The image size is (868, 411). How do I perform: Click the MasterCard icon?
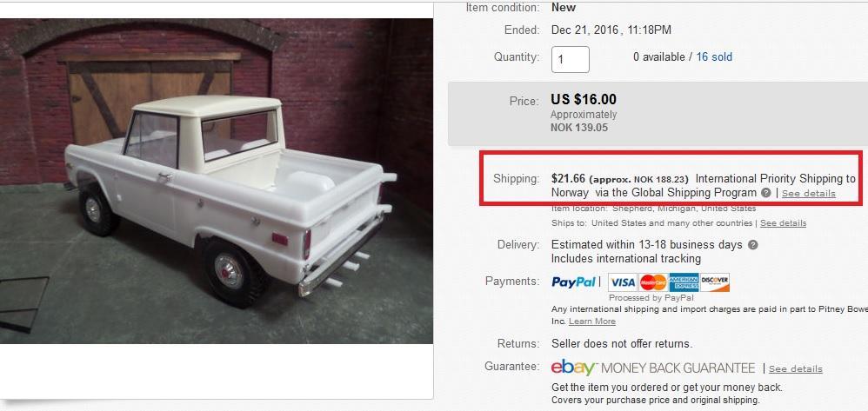652,282
